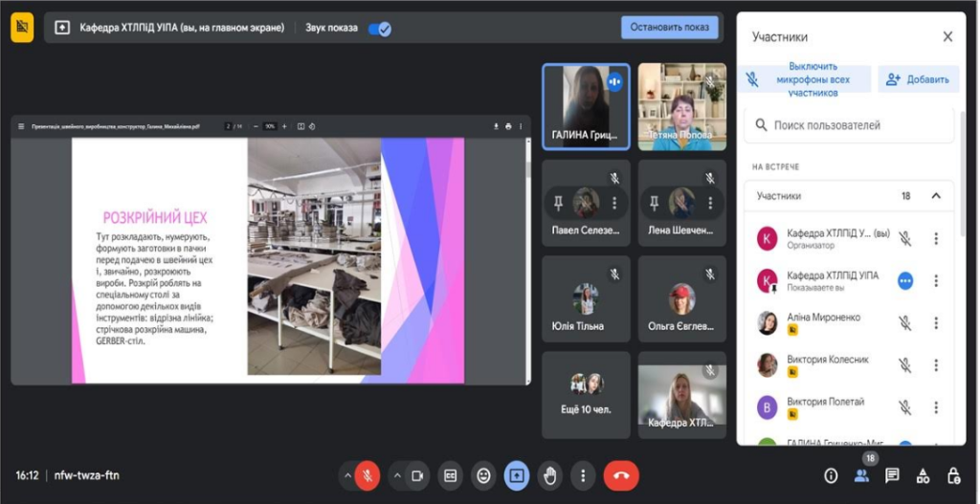Viewport: 980px width, 504px height.
Task: Click the Кафедра ХТЛ... self video tile
Action: 682,395
